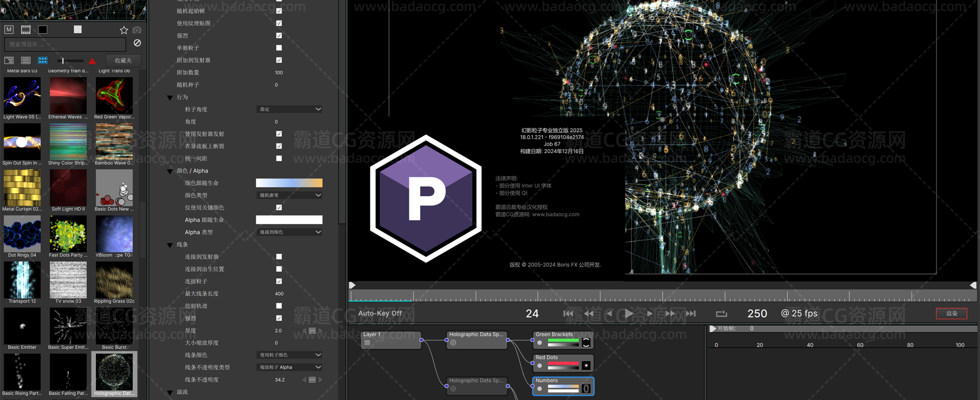This screenshot has height=400, width=980.
Task: Click the filmstrip preview icon
Action: click(26, 30)
